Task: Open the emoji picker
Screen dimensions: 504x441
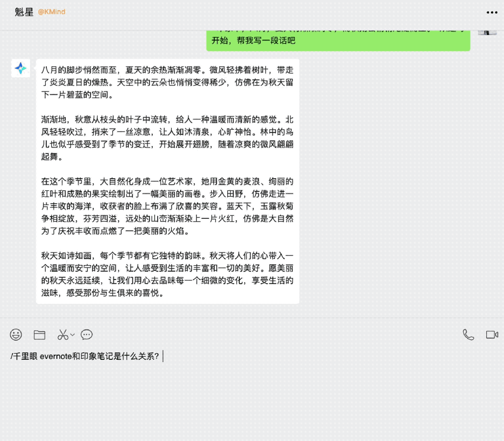Action: [16, 335]
